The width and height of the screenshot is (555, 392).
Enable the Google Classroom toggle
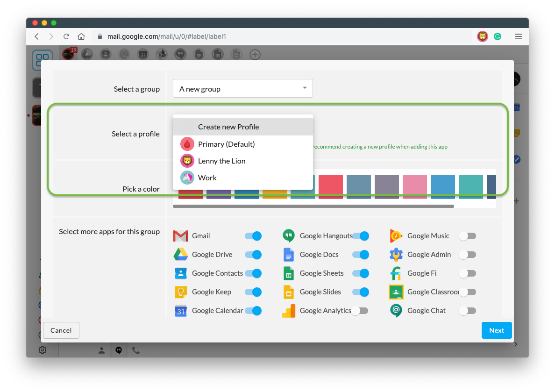(468, 292)
